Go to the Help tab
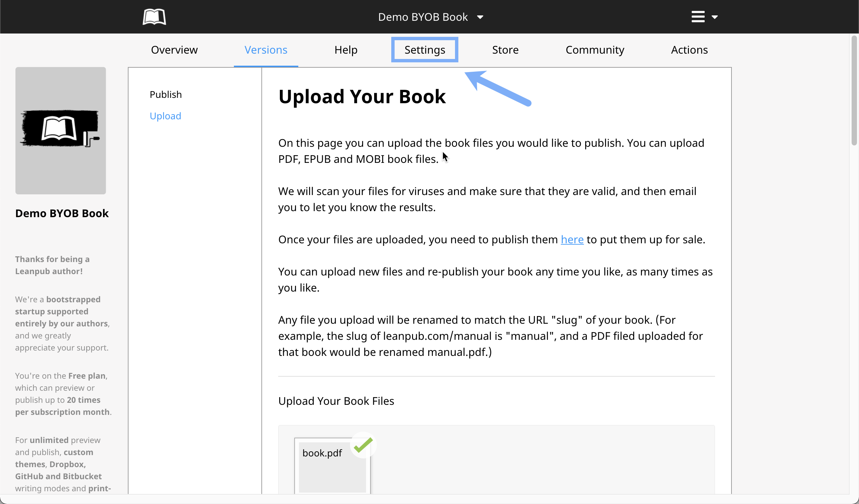This screenshot has width=859, height=504. tap(346, 50)
